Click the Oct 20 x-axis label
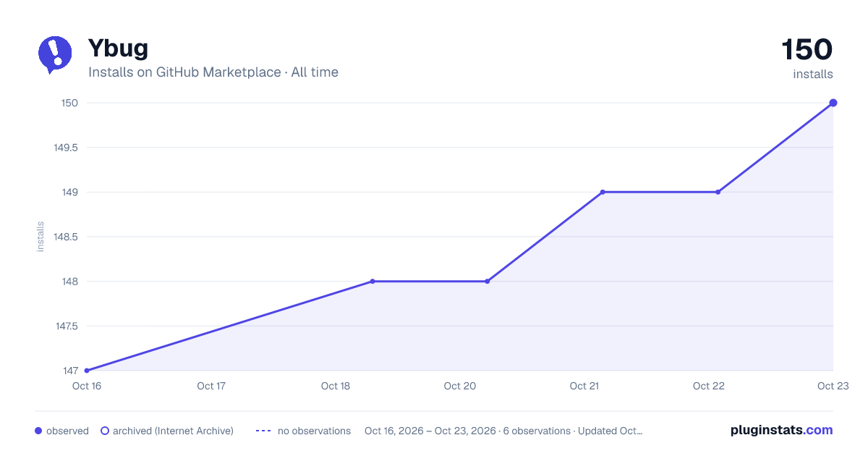Viewport: 868px width, 456px height. [x=459, y=386]
